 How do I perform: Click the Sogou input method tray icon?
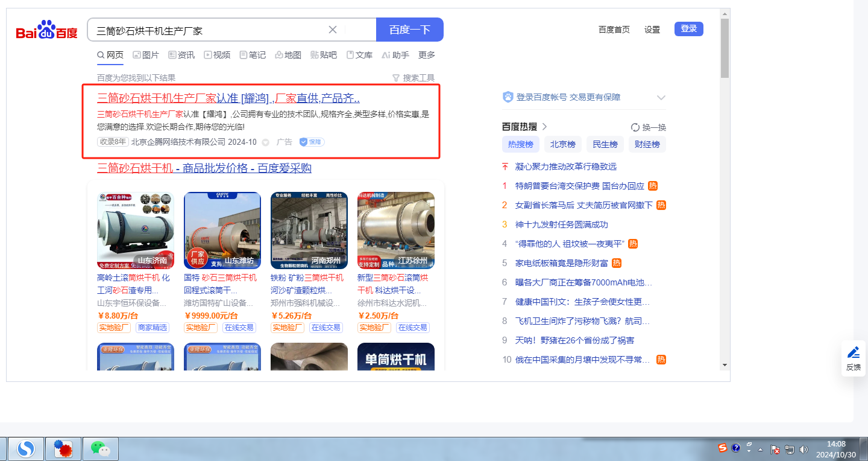722,448
